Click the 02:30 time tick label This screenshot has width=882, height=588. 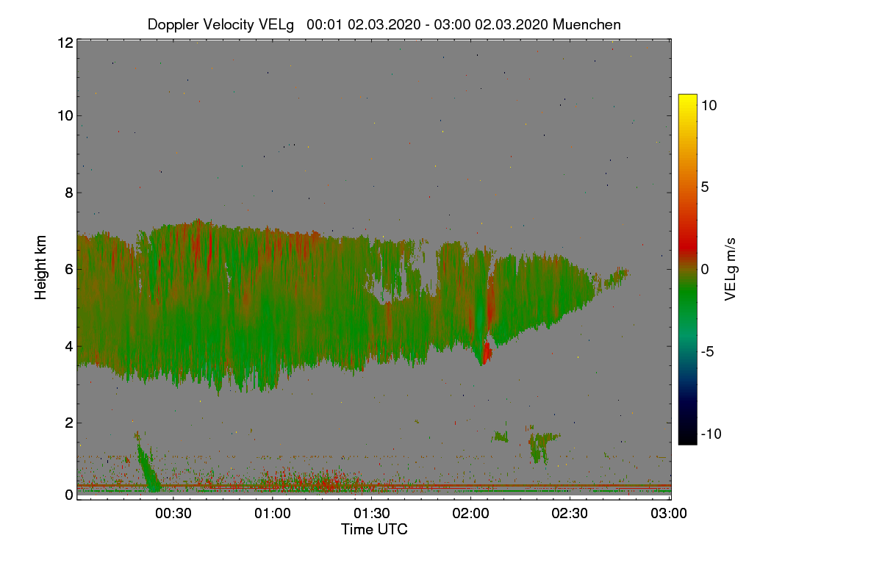tap(570, 514)
